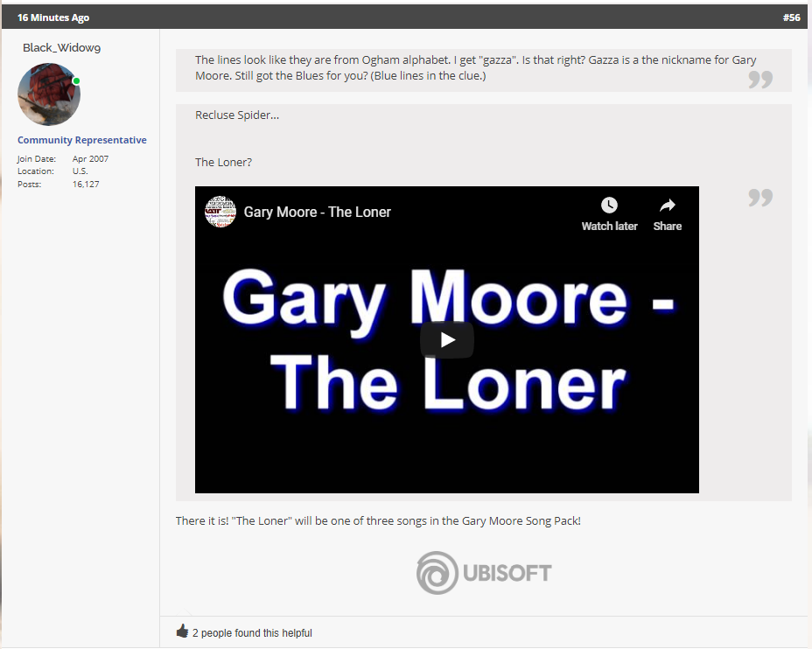Click the Black_Widow9 username link
This screenshot has width=812, height=649.
61,47
